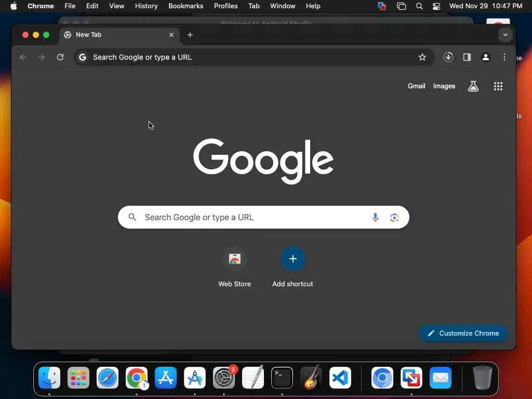Open the Gmail link
The height and width of the screenshot is (399, 532).
(416, 86)
